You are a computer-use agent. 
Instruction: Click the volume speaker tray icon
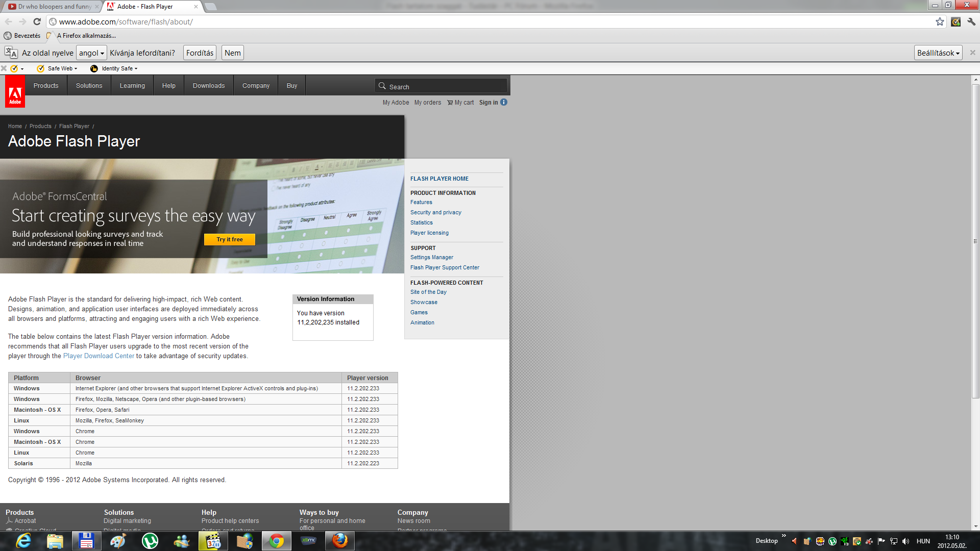click(906, 541)
